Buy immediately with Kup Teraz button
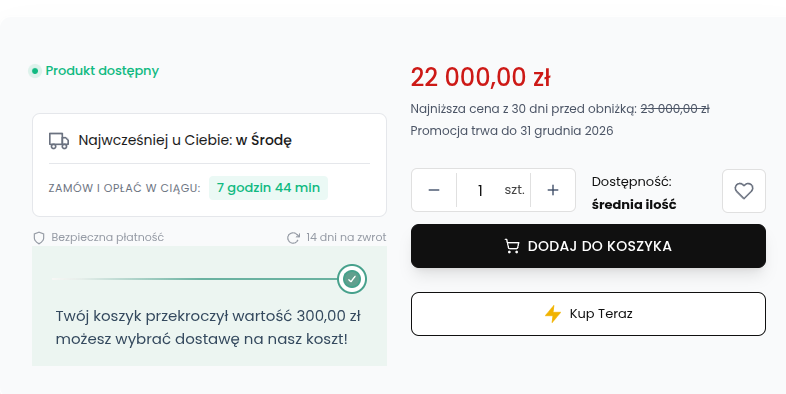 click(x=588, y=314)
